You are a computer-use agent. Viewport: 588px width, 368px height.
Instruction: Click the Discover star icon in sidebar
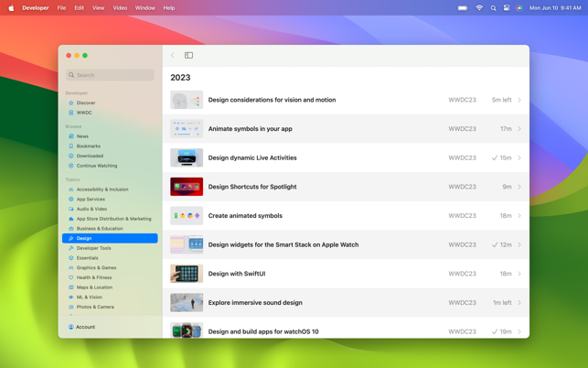(x=71, y=103)
